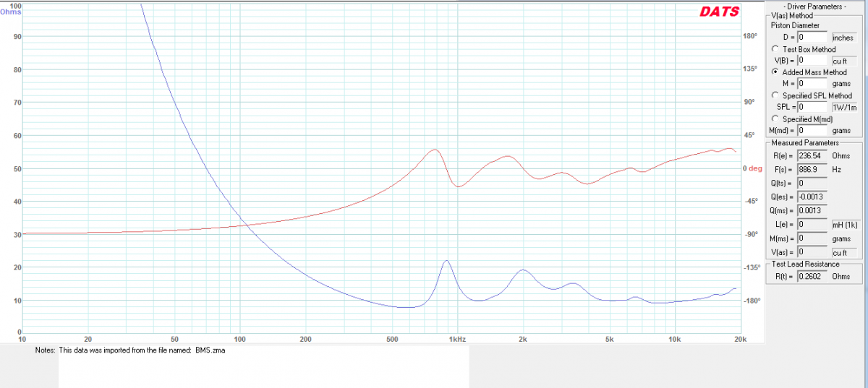Click the R(e) value 236.54
This screenshot has height=388, width=868.
click(812, 155)
